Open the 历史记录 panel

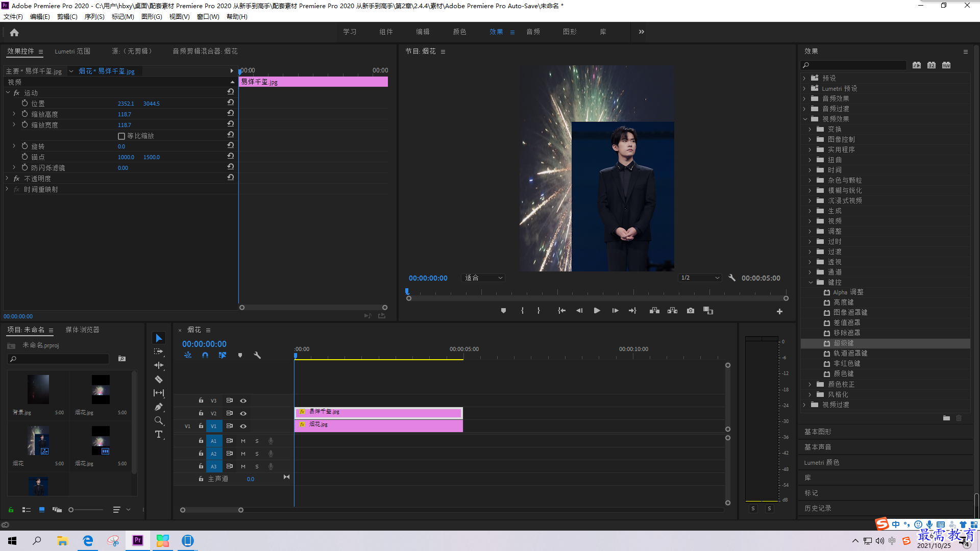pyautogui.click(x=818, y=509)
